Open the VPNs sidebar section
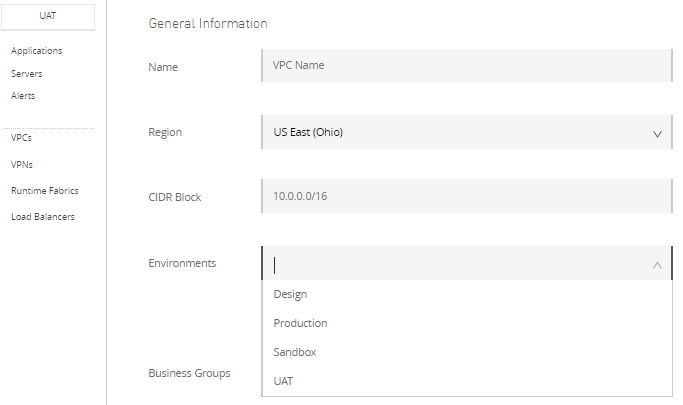Viewport: 683px width, 405px height. point(22,164)
